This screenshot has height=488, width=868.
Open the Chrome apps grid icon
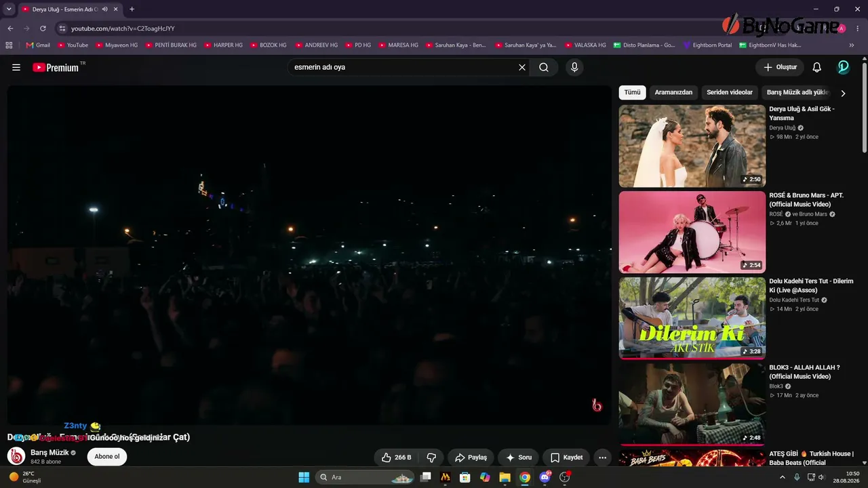[9, 45]
